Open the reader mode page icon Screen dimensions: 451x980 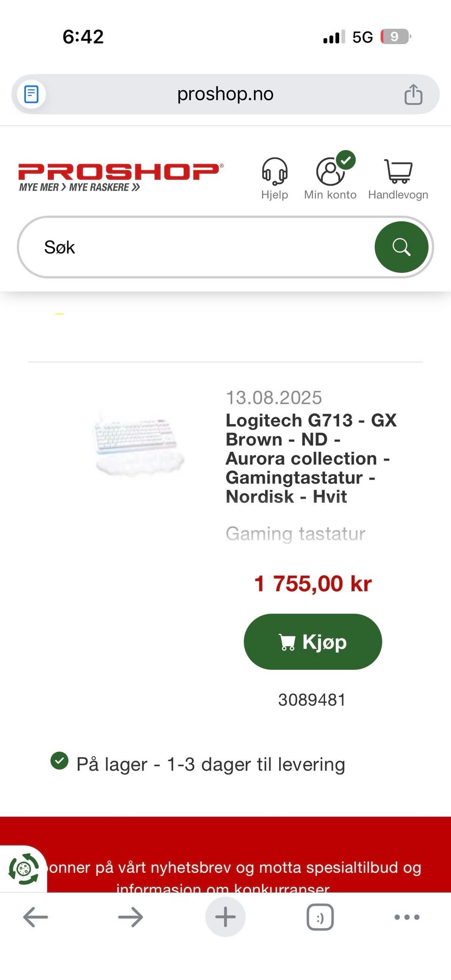(31, 94)
